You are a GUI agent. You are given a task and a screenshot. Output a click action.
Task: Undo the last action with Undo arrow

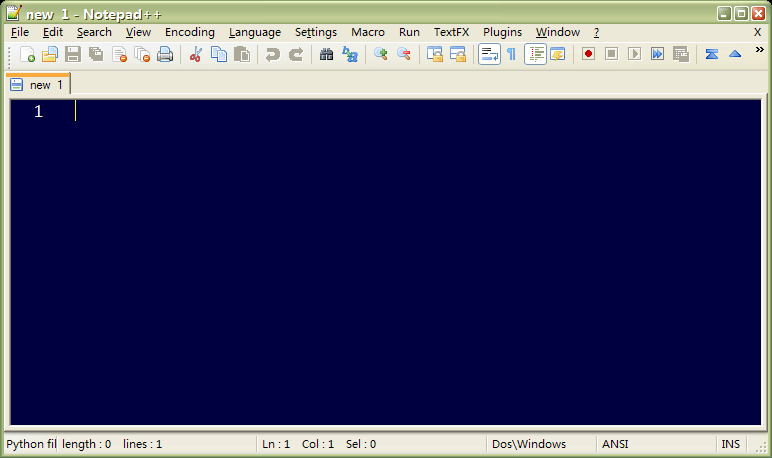(x=272, y=54)
